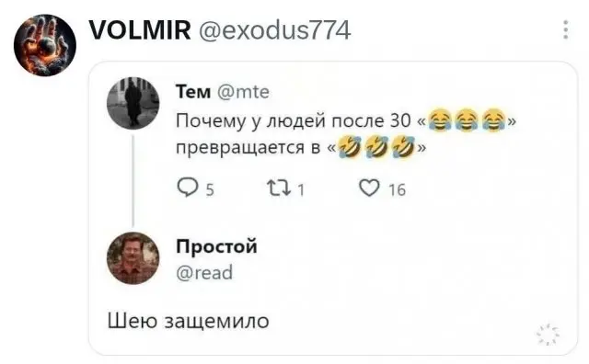Image resolution: width=589 pixels, height=364 pixels.
Task: Click the reply text Шею защемило
Action: click(188, 321)
